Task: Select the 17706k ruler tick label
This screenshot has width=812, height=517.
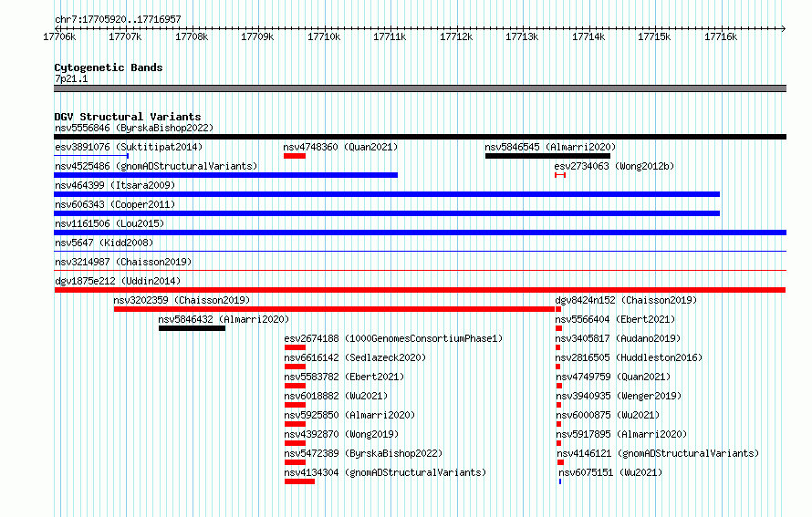Action: coord(59,36)
